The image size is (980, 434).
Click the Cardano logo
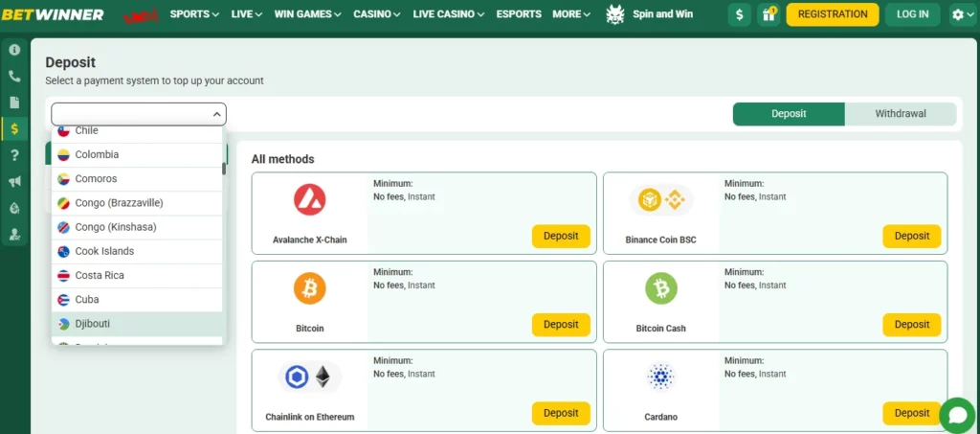660,377
